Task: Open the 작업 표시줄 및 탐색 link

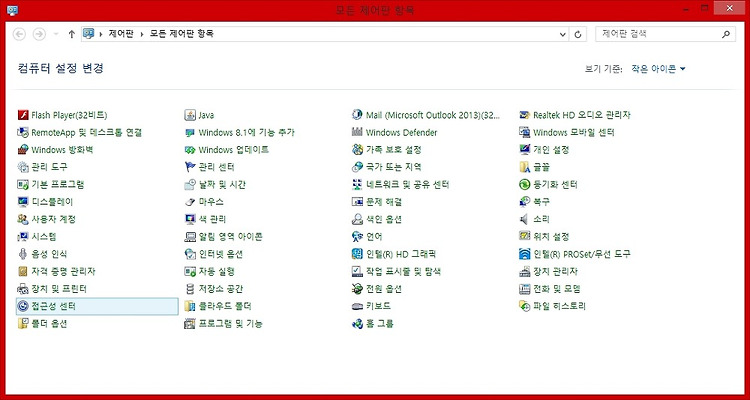Action: point(403,272)
